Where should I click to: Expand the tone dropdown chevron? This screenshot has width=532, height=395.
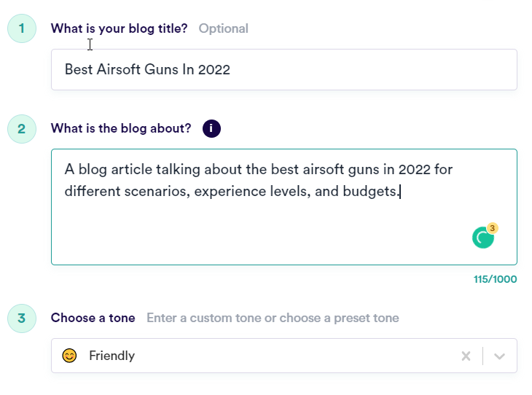499,356
